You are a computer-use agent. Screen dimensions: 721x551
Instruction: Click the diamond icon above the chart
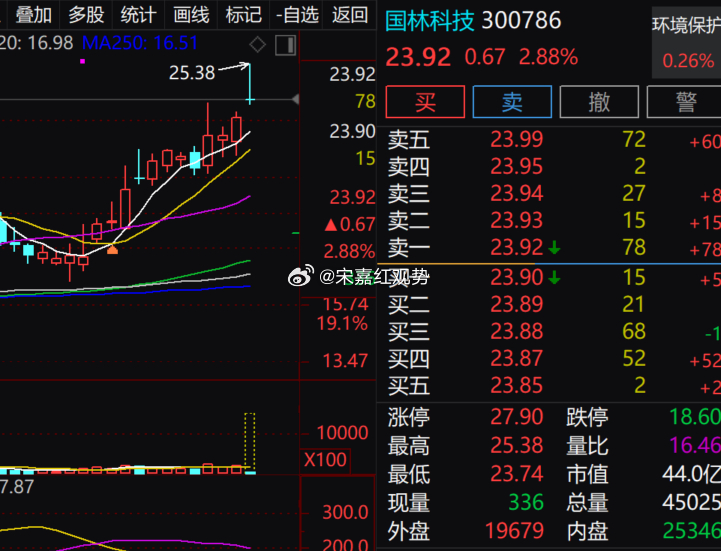(257, 45)
